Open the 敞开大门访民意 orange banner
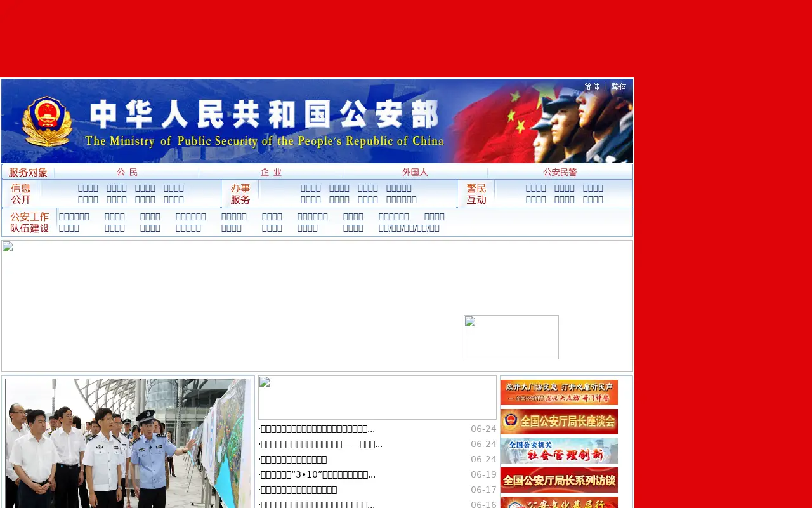This screenshot has height=508, width=812. (559, 392)
